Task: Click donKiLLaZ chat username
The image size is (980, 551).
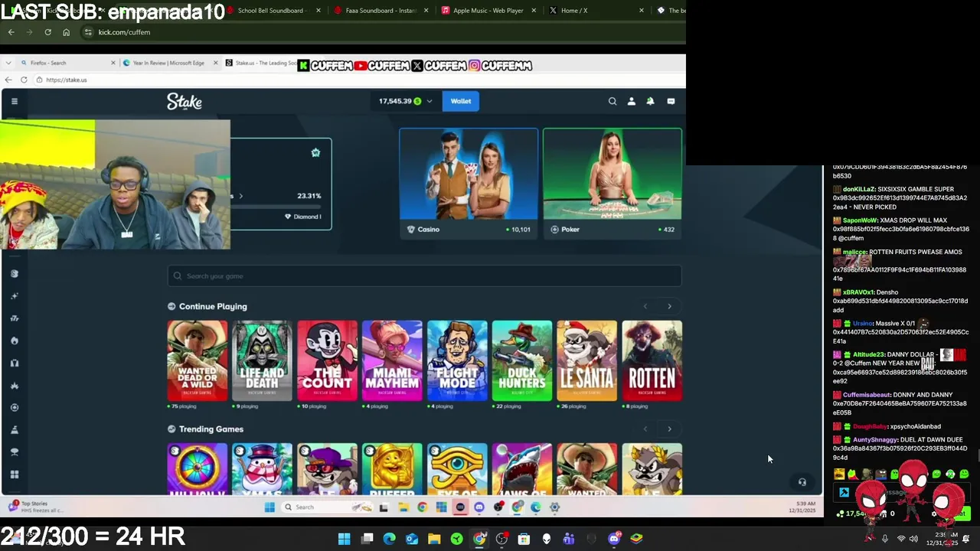Action: [x=858, y=189]
